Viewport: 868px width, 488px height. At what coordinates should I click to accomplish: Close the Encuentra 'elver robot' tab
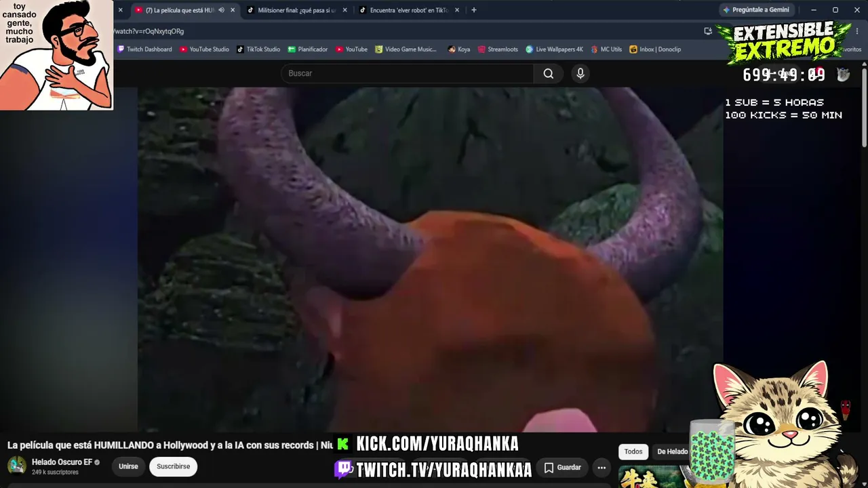coord(456,10)
